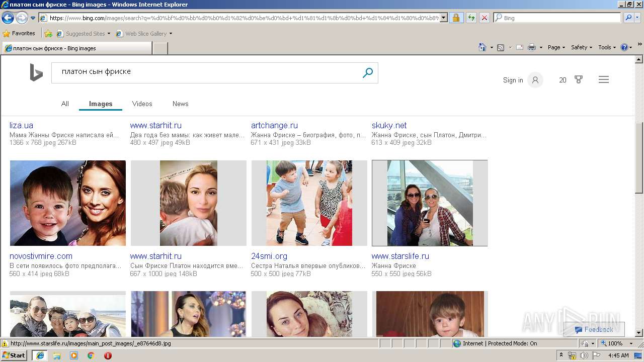Open the Help question mark menu

pyautogui.click(x=626, y=47)
